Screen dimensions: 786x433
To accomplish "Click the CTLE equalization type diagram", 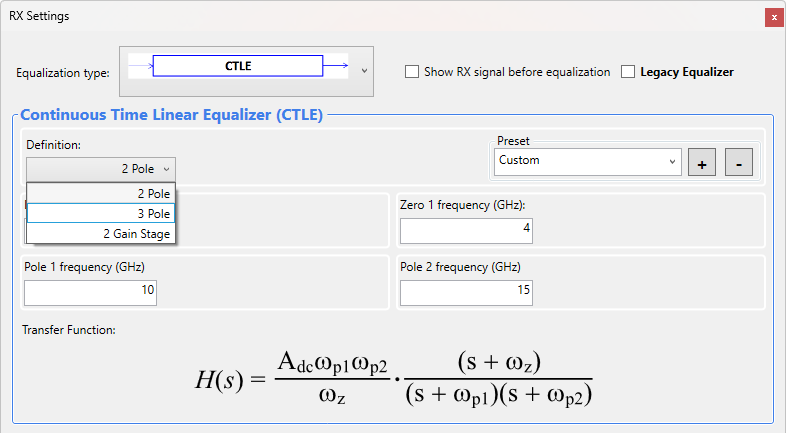I will 238,68.
